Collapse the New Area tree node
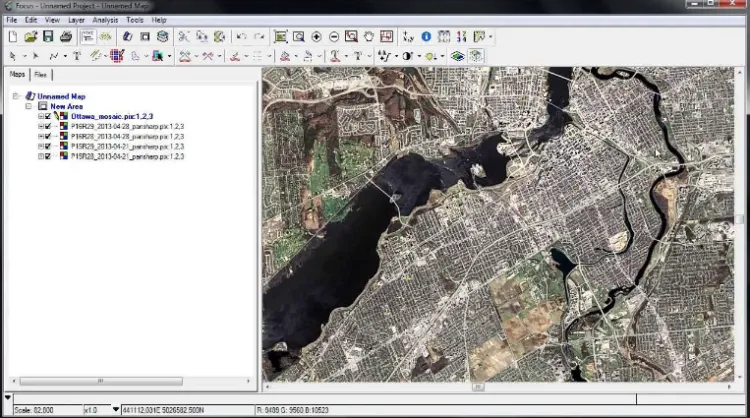The width and height of the screenshot is (750, 418). coord(29,106)
